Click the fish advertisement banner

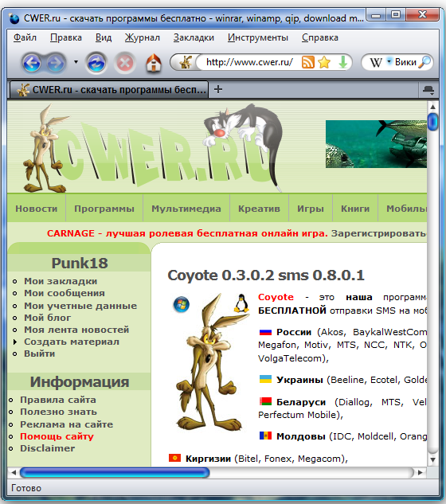coord(376,144)
